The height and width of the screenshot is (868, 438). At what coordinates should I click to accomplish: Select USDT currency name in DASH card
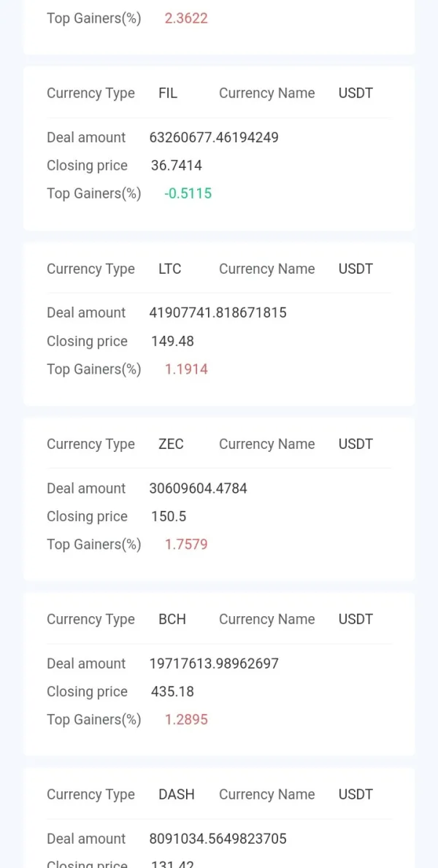coord(356,794)
